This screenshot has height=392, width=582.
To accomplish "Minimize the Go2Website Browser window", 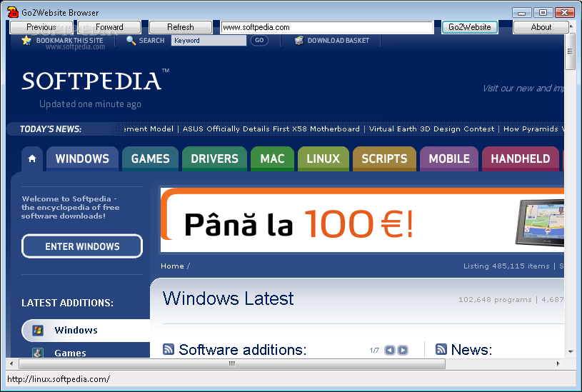I will 522,13.
